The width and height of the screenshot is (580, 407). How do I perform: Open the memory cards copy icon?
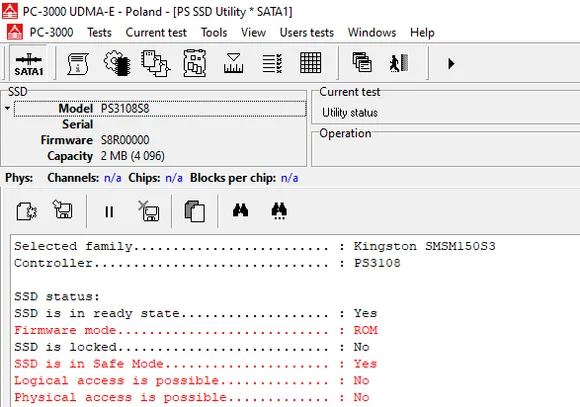[155, 63]
